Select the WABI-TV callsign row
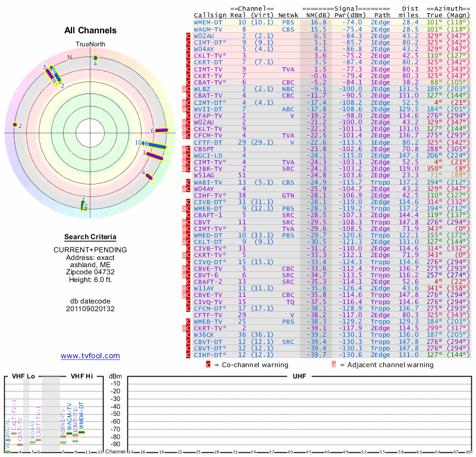Image resolution: width=476 pixels, height=457 pixels. coord(208,181)
